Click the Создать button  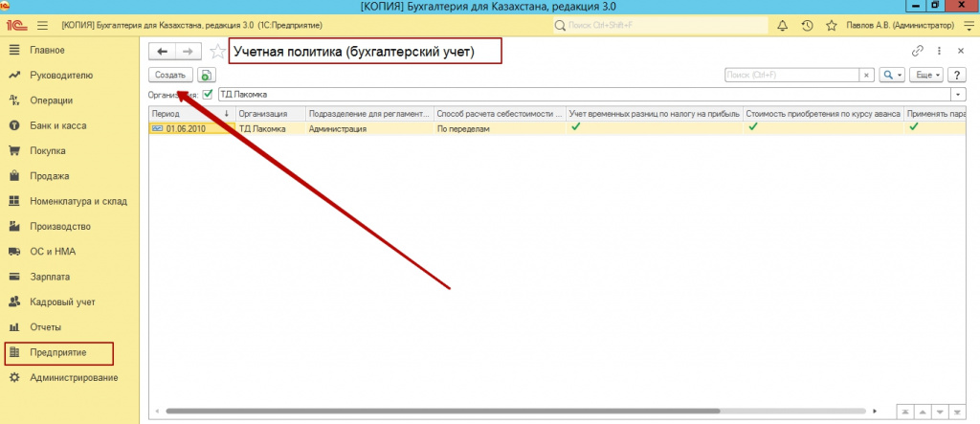point(170,75)
